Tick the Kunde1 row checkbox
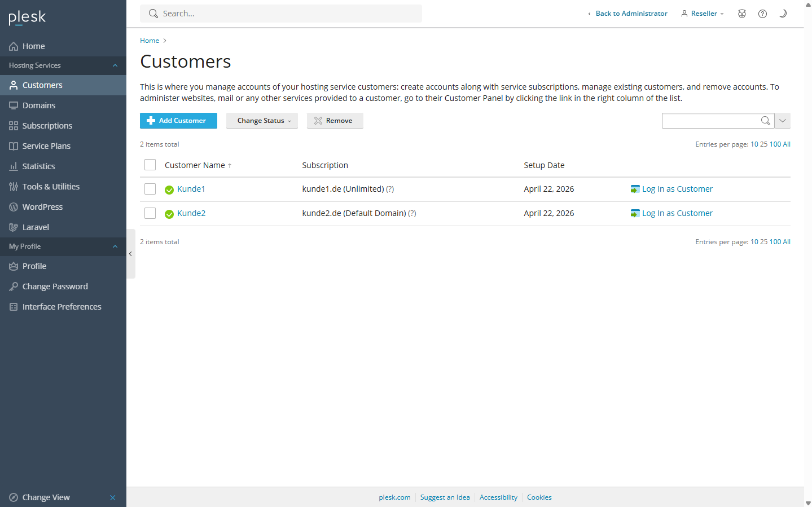This screenshot has height=507, width=812. pyautogui.click(x=150, y=189)
